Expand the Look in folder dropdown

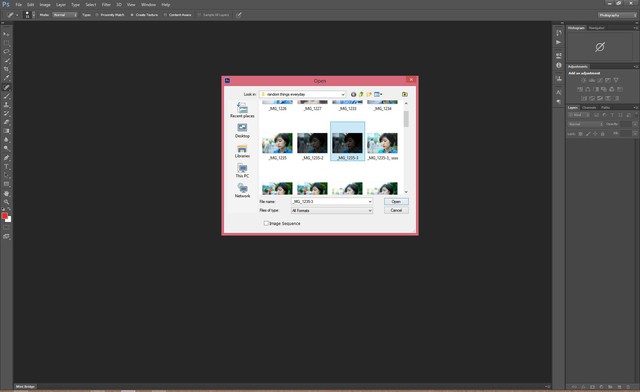[302, 94]
